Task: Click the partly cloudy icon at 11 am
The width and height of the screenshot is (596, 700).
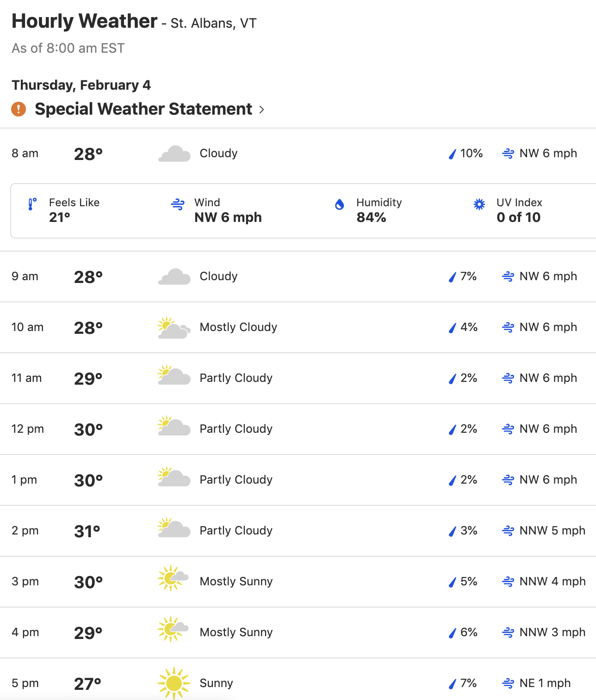Action: (x=174, y=376)
